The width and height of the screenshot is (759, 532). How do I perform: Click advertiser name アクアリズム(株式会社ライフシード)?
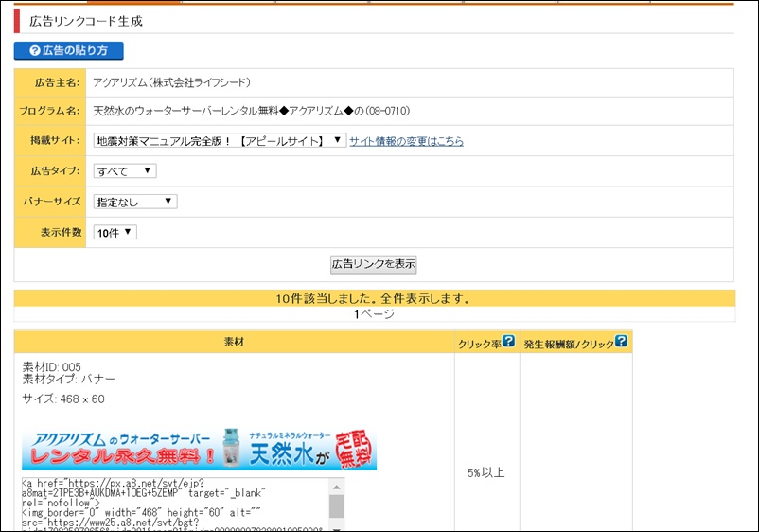(172, 82)
